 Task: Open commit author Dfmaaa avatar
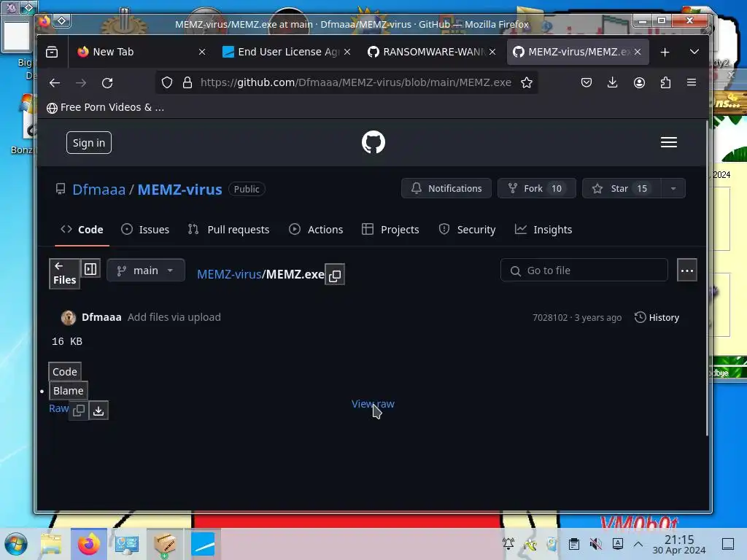[68, 318]
